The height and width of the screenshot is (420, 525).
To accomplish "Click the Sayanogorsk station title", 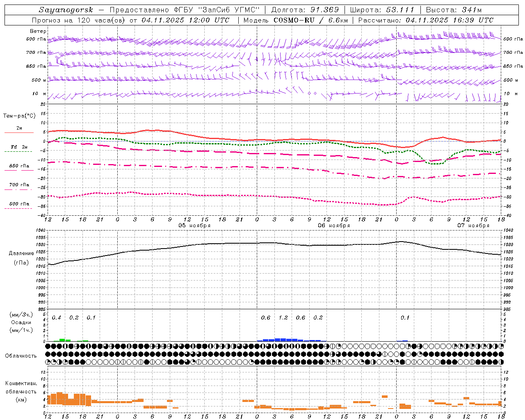I will 66,10.
